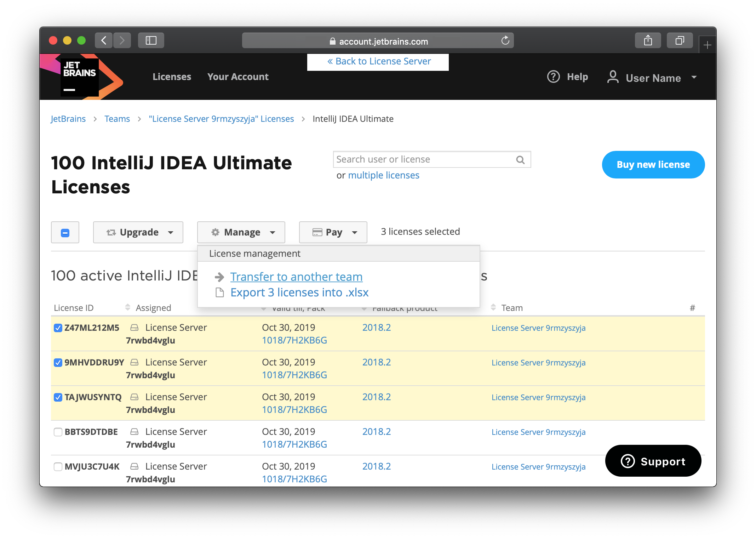Open the Licenses navigation menu item
The image size is (756, 539).
click(171, 76)
